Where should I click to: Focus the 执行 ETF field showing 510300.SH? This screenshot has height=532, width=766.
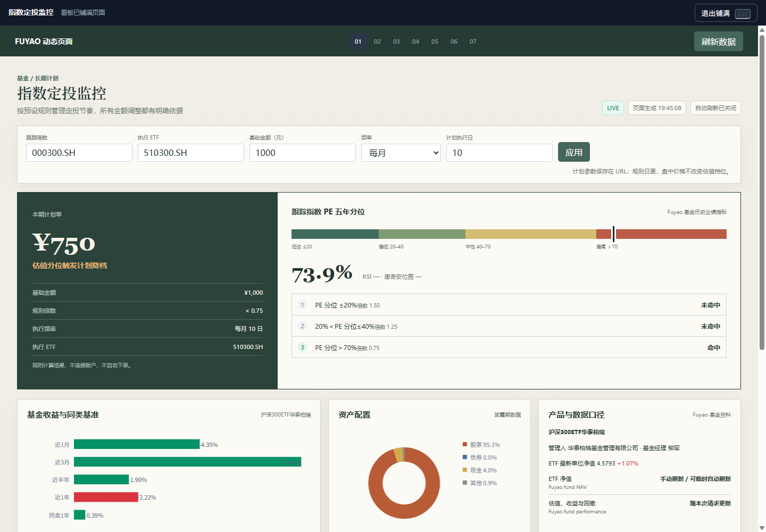click(191, 153)
